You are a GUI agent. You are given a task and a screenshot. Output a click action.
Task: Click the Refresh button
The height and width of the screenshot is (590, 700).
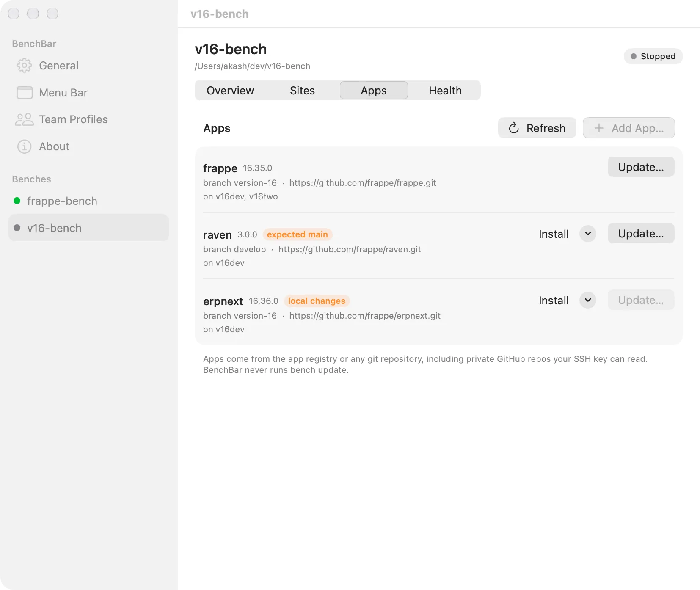click(537, 128)
